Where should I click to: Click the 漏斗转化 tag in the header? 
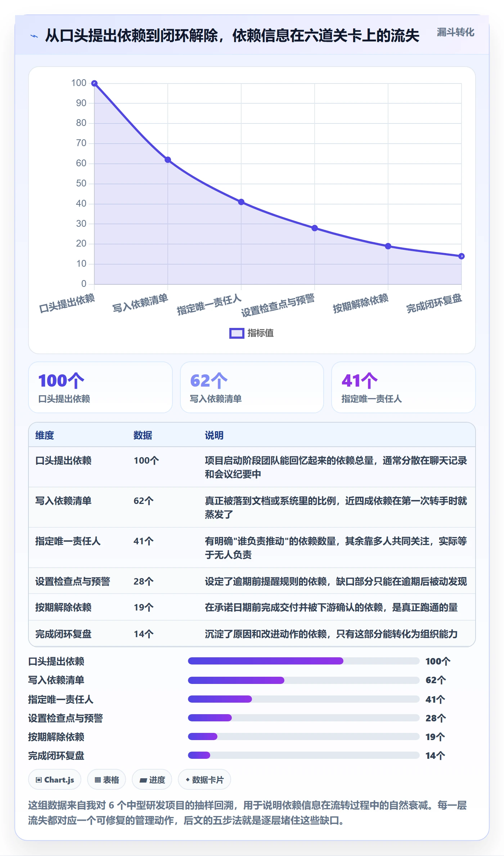point(455,32)
